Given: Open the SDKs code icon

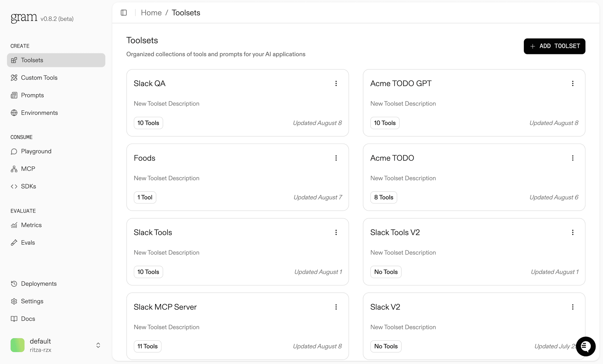Looking at the screenshot, I should (x=14, y=186).
